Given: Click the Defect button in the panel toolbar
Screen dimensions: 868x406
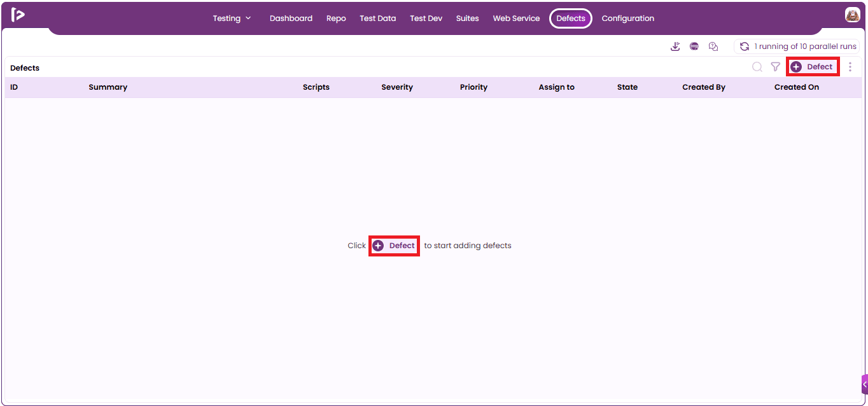Looking at the screenshot, I should (813, 67).
